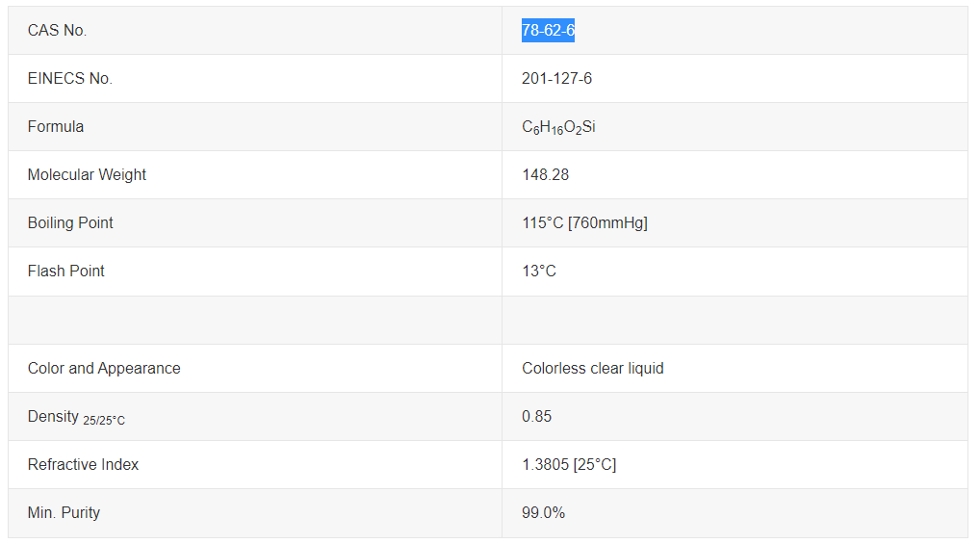The image size is (980, 544).
Task: Click the 1.3805 [25°C] refractive index value
Action: click(569, 465)
